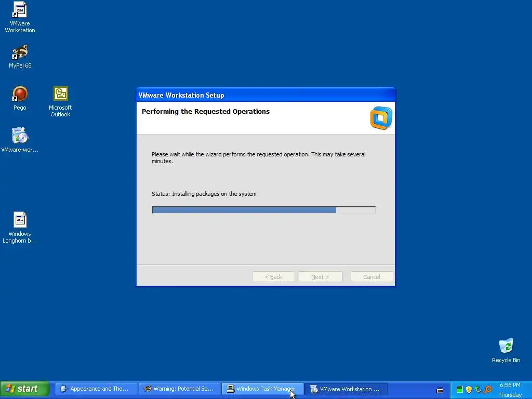The image size is (532, 399).
Task: Select the VMware-workstation installer desktop icon
Action: point(20,140)
